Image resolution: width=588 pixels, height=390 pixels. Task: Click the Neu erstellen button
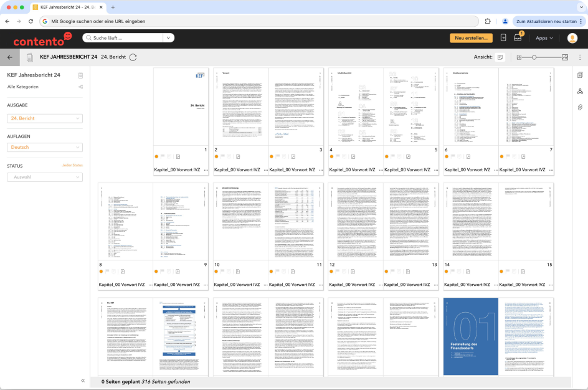click(x=471, y=38)
